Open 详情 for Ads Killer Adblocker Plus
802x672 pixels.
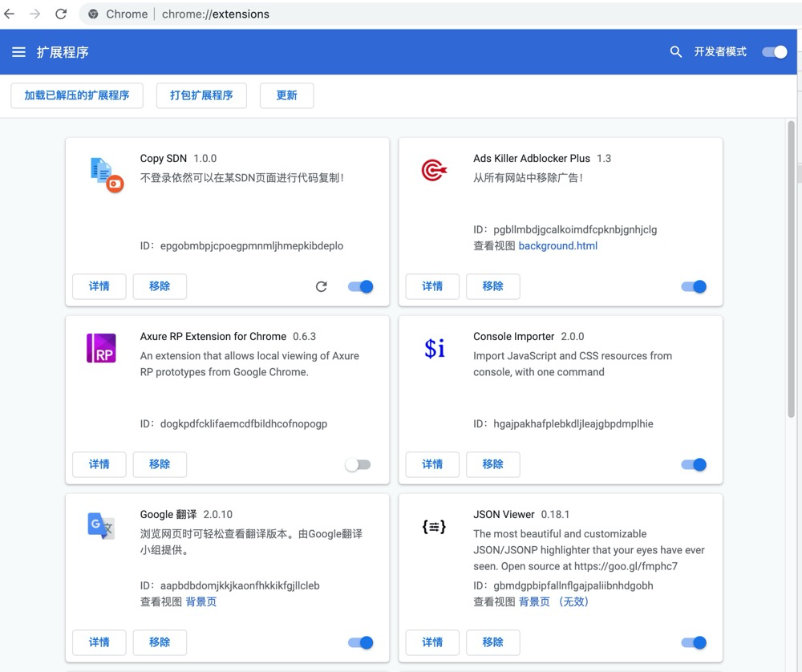[x=432, y=286]
